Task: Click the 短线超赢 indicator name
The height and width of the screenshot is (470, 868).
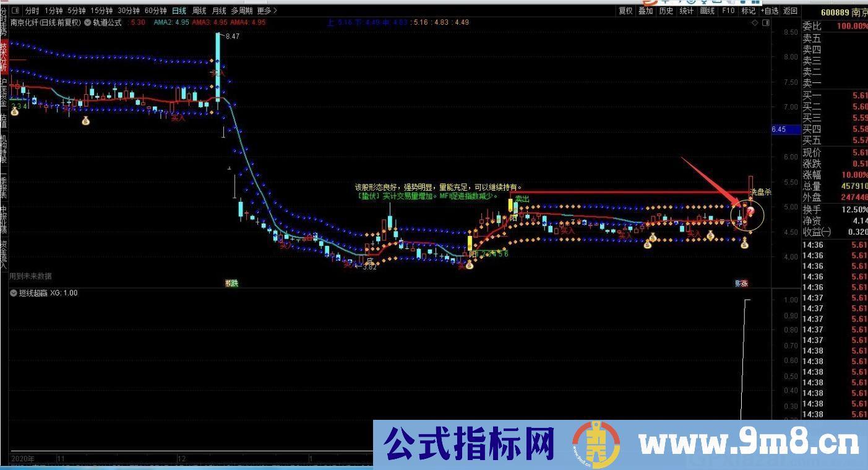Action: pos(33,293)
